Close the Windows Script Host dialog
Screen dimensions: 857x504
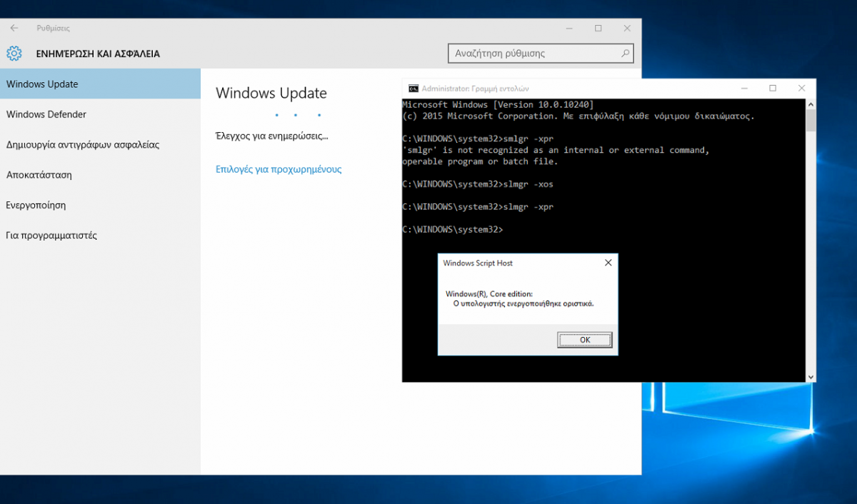[x=608, y=263]
